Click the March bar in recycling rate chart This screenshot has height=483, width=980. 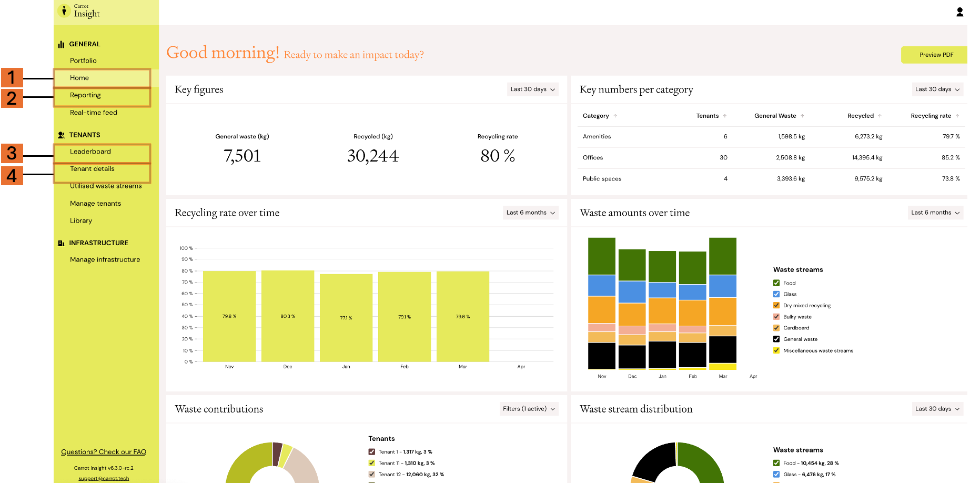click(x=463, y=316)
